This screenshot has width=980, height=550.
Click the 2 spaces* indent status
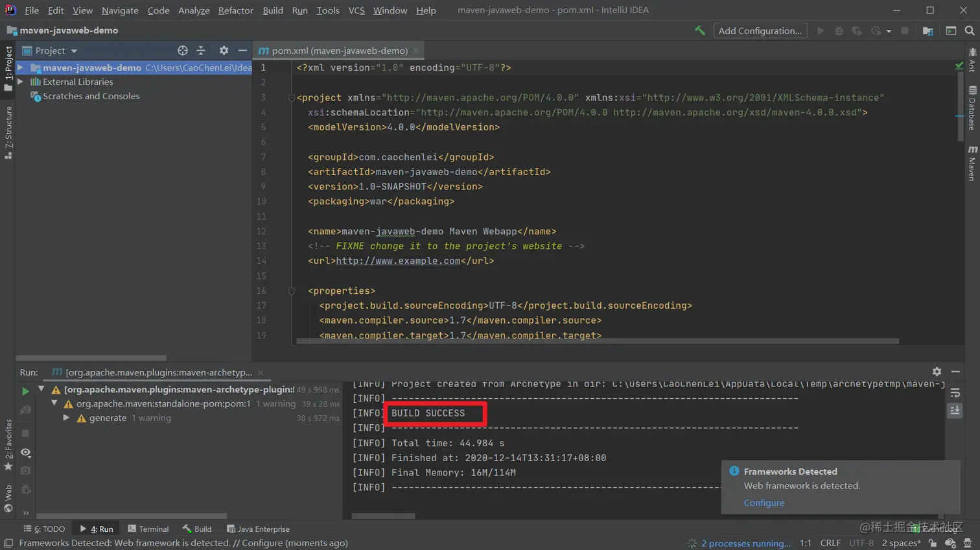click(901, 543)
